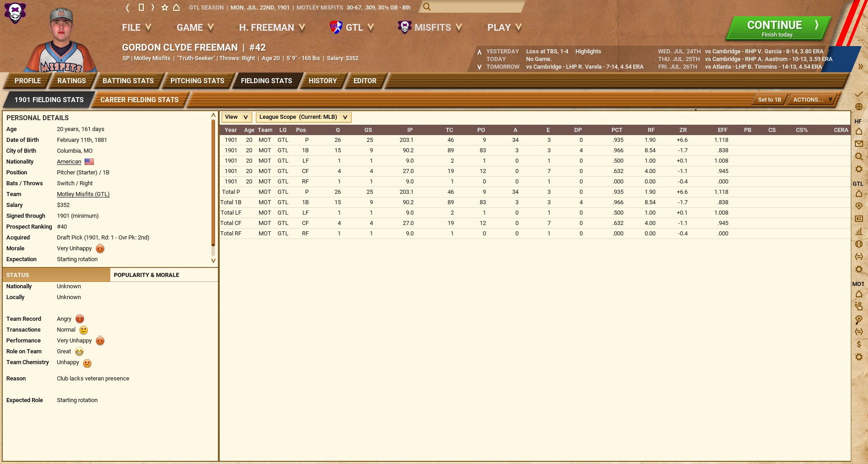
Task: Open the HISTORY tab
Action: [x=323, y=81]
